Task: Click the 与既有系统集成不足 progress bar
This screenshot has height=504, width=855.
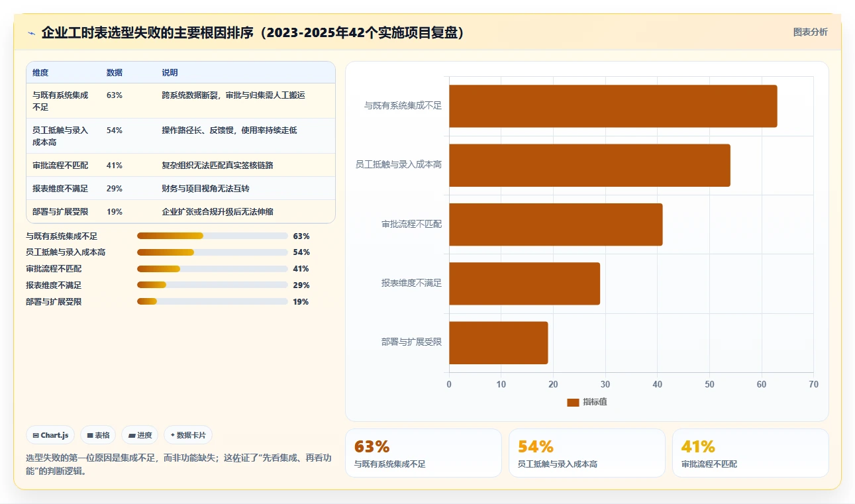Action: (212, 236)
